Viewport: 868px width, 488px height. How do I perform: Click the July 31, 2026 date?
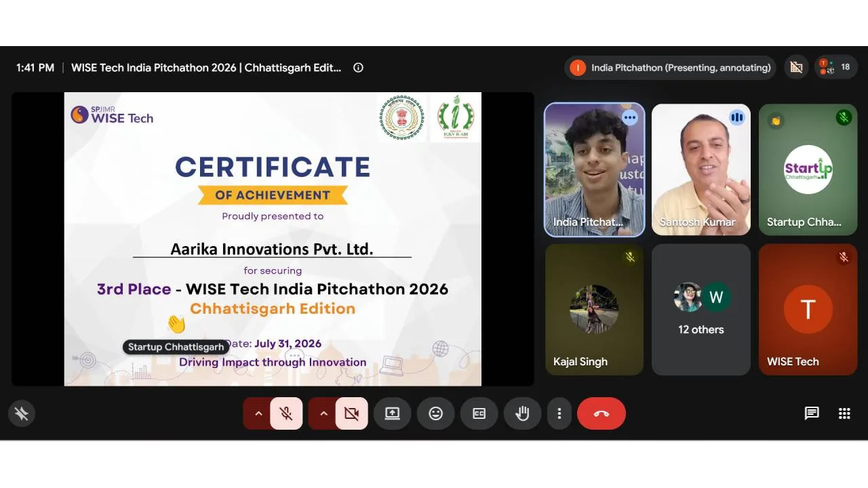tap(288, 344)
